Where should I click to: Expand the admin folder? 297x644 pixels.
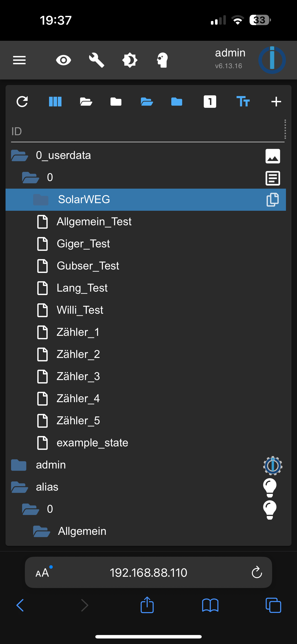19,465
